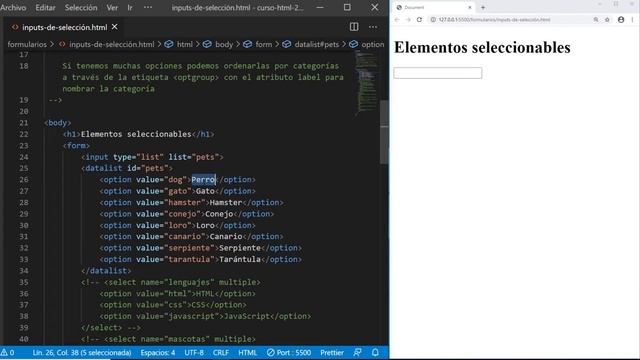This screenshot has width=640, height=360.
Task: Reload the browser page
Action: (x=419, y=20)
